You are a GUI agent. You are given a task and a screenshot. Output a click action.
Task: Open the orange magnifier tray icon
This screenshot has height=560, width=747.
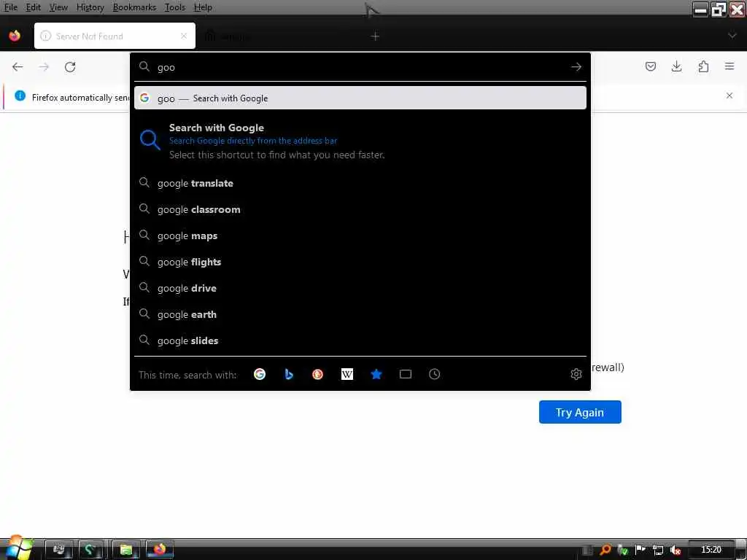pos(605,550)
